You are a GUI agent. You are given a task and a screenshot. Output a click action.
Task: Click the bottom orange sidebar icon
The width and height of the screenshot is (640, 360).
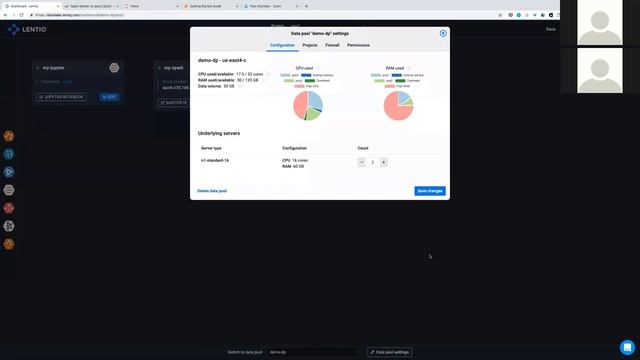9,244
